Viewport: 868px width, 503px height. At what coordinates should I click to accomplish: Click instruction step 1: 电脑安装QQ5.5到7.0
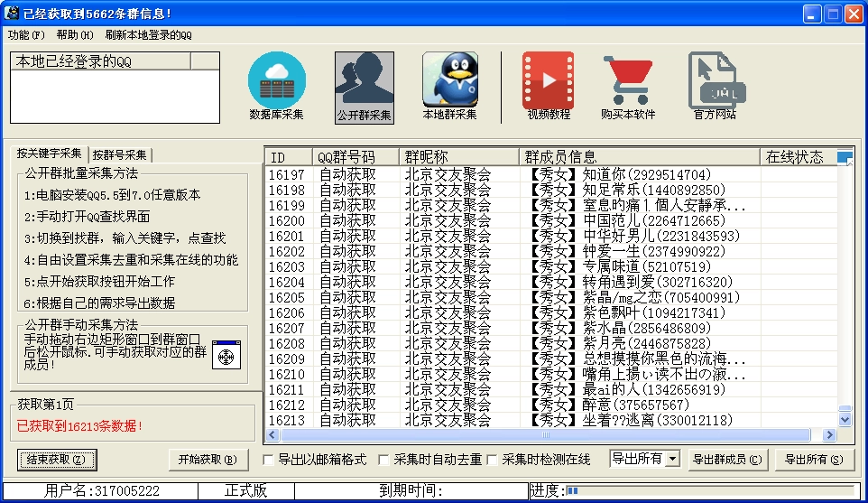click(x=113, y=195)
